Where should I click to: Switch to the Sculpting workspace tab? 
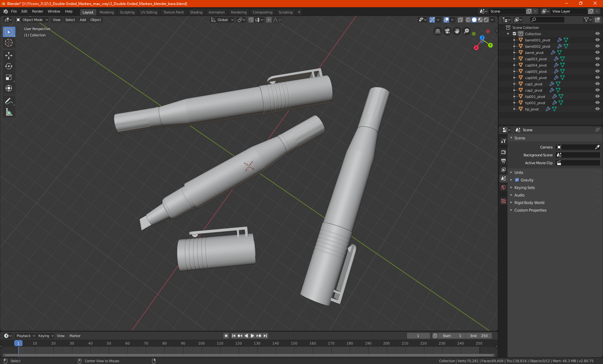pyautogui.click(x=127, y=12)
